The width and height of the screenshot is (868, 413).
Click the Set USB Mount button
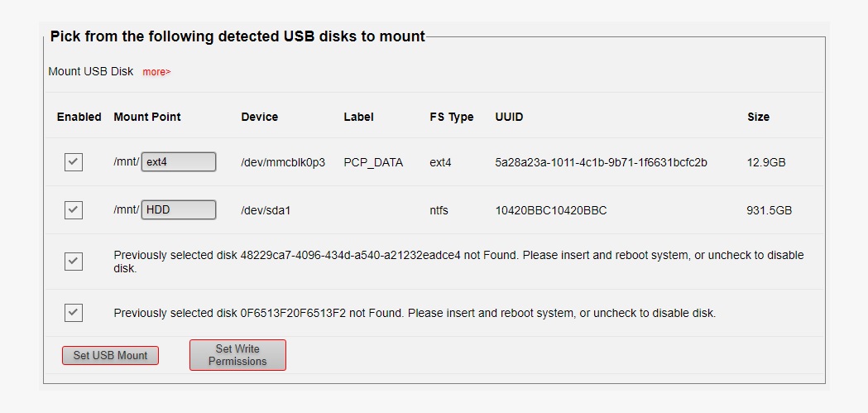click(x=110, y=355)
